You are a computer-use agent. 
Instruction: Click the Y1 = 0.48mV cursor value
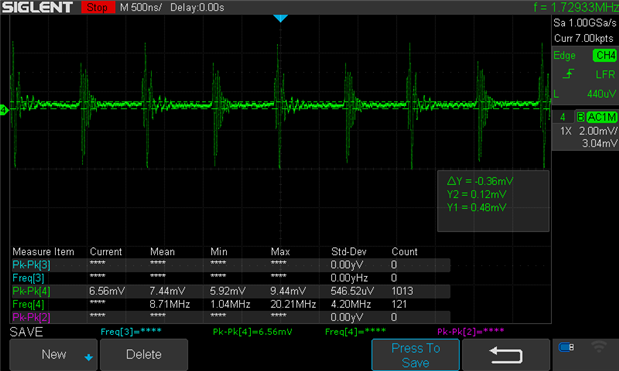tap(476, 208)
